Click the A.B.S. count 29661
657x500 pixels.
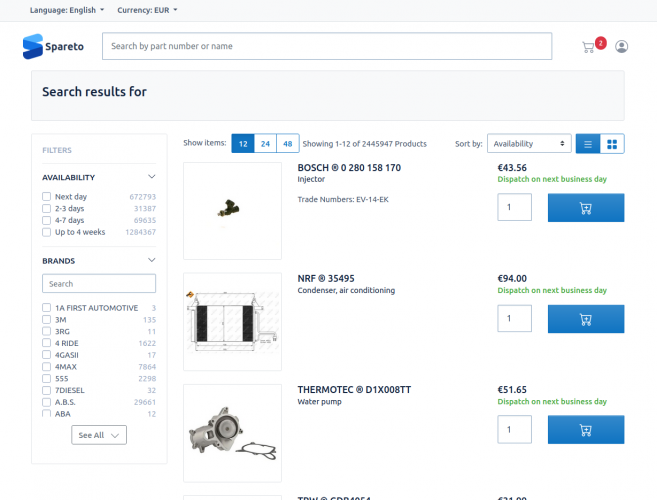pos(145,402)
